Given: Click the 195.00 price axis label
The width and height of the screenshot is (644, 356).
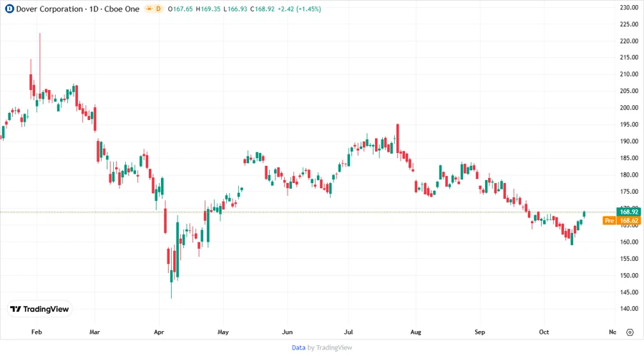Looking at the screenshot, I should click(x=629, y=124).
